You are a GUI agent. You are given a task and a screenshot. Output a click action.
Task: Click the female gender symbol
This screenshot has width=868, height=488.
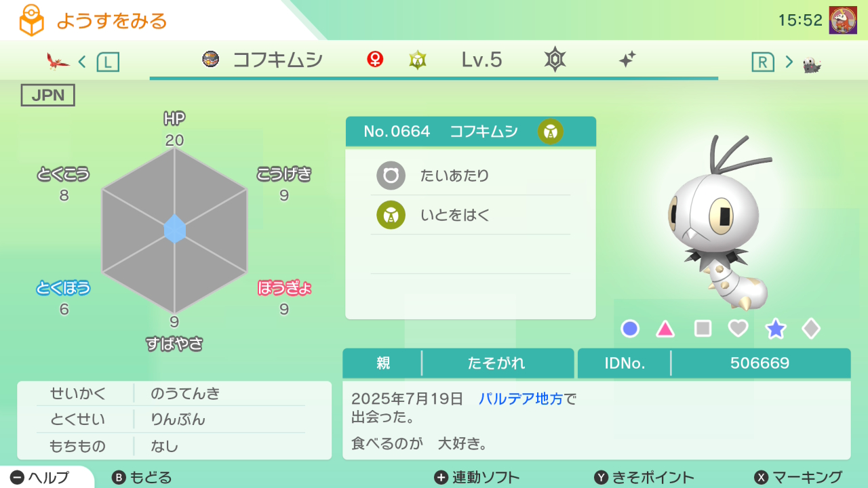[375, 60]
